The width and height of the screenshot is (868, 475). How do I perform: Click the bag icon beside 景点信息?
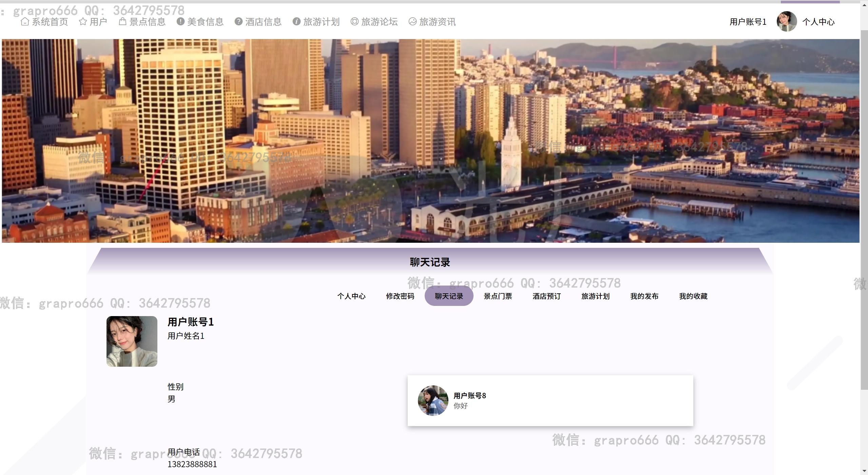tap(122, 22)
